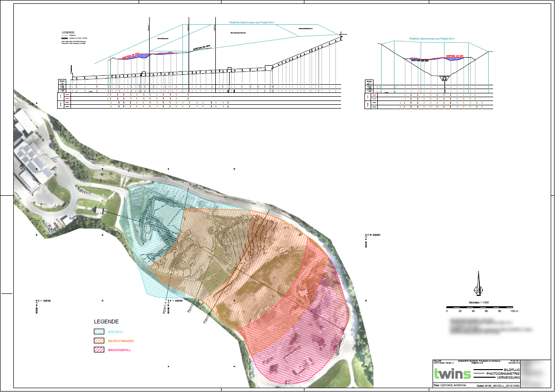Click the PROFIL table header of the cross-section

point(369,82)
